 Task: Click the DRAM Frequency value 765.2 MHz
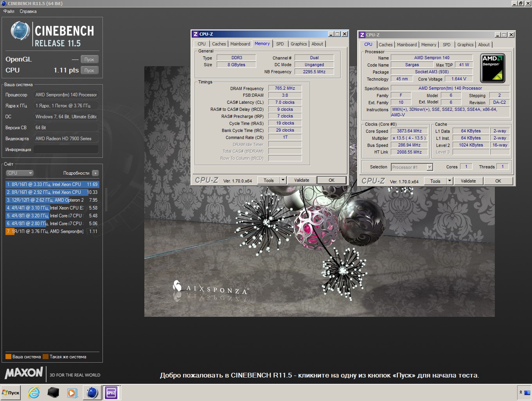[285, 89]
